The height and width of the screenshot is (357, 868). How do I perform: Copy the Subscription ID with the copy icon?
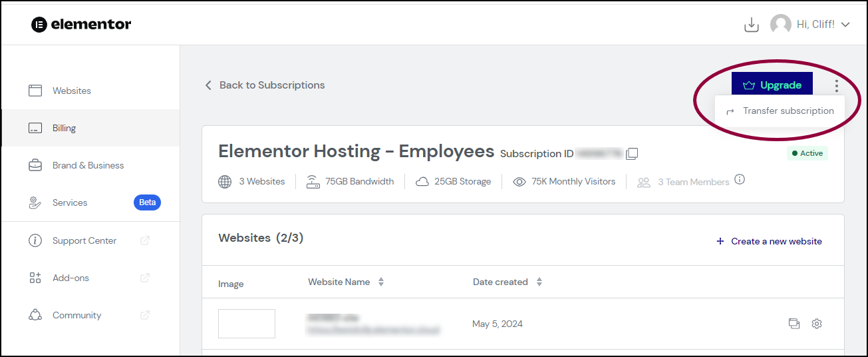click(632, 154)
